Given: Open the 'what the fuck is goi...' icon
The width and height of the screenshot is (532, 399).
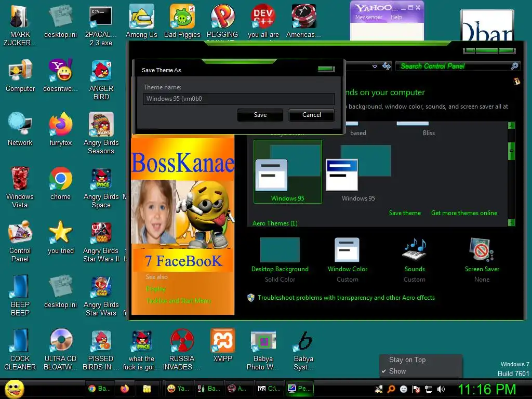Looking at the screenshot, I should [x=141, y=349].
